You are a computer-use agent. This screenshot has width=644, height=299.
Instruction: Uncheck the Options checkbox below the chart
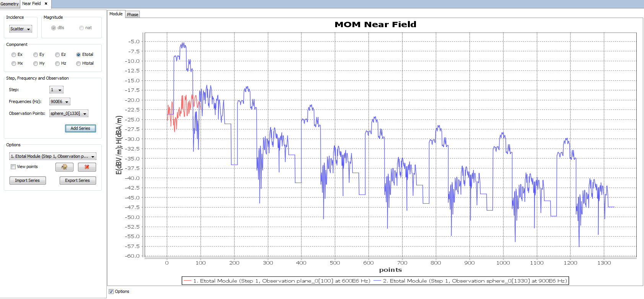coord(111,291)
